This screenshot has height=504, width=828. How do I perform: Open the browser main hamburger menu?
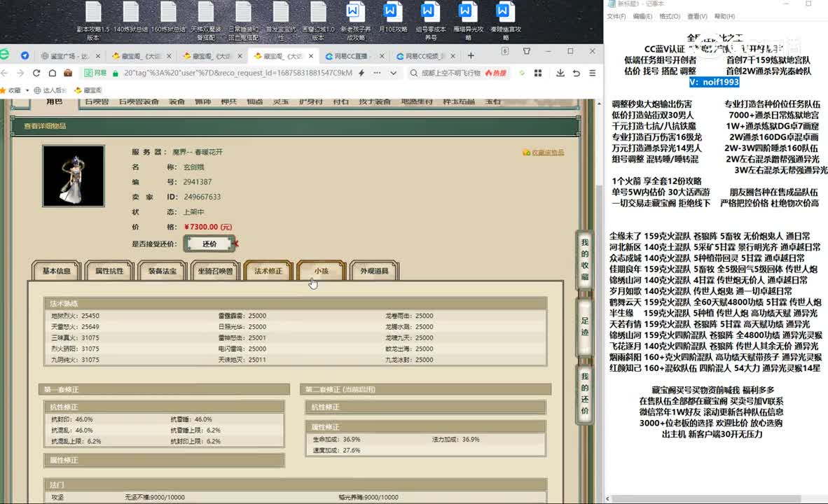coord(593,73)
